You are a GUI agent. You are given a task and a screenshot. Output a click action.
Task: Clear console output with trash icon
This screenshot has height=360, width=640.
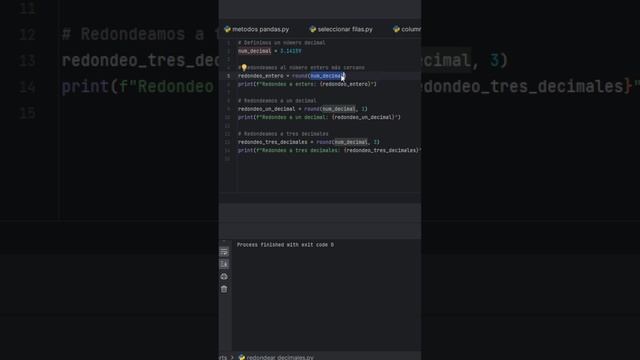(224, 289)
